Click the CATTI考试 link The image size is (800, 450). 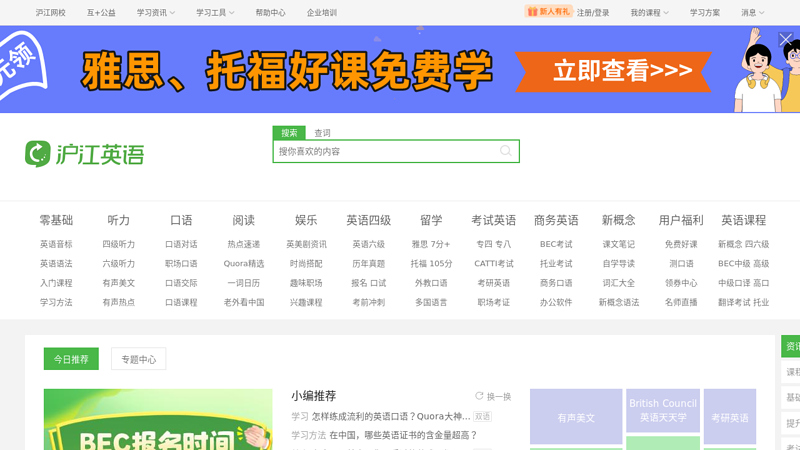pos(493,264)
